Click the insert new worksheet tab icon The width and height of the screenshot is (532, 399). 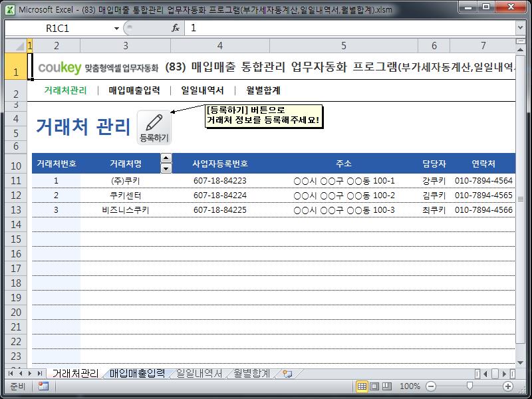[287, 374]
